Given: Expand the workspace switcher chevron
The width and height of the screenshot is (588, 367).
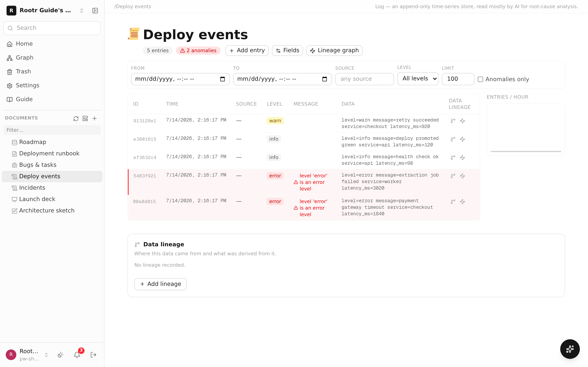Looking at the screenshot, I should point(82,11).
